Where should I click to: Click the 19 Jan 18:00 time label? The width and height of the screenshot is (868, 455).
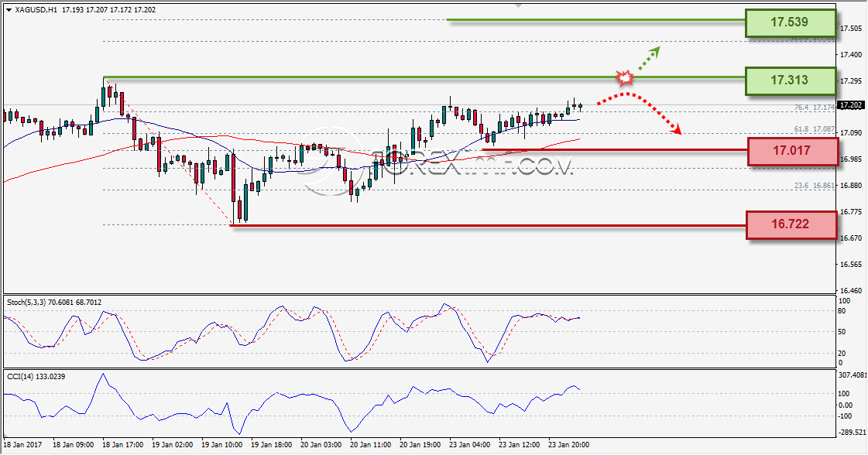(271, 444)
